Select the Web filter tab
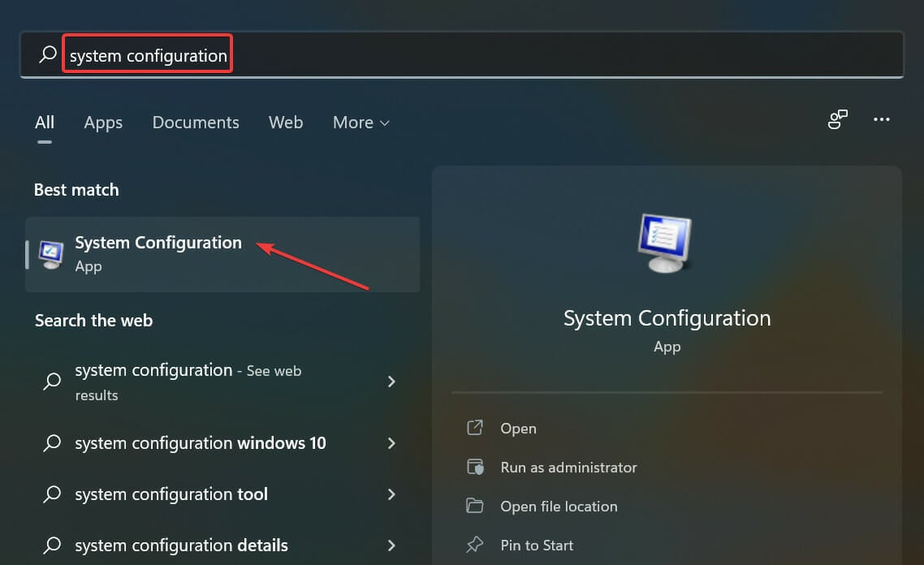 point(286,123)
